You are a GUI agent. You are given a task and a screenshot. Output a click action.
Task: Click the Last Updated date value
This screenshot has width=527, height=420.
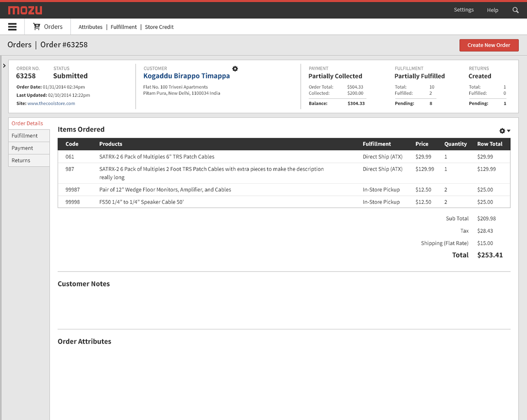point(69,95)
